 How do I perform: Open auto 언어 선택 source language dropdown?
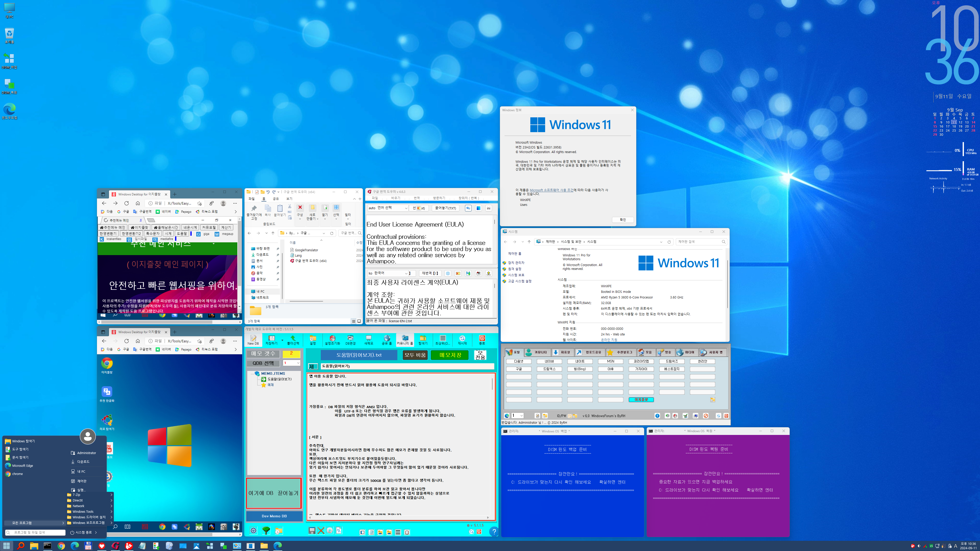click(x=388, y=208)
